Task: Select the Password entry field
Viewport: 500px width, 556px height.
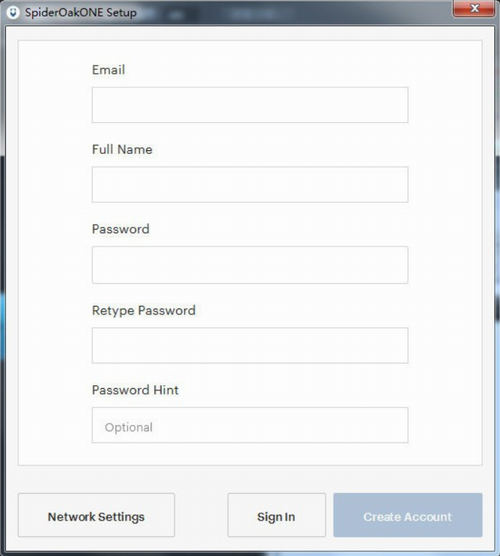Action: pos(250,265)
